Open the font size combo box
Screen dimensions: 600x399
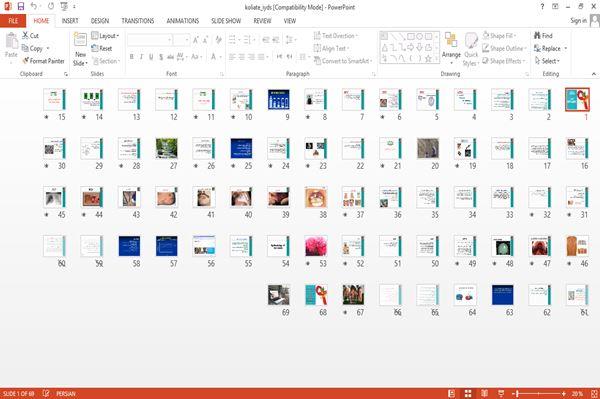[x=181, y=40]
